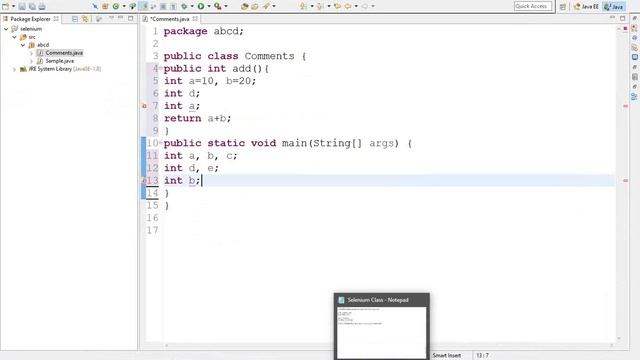The image size is (640, 360).
Task: Click the Last Edit Location icon
Action: [337, 6]
